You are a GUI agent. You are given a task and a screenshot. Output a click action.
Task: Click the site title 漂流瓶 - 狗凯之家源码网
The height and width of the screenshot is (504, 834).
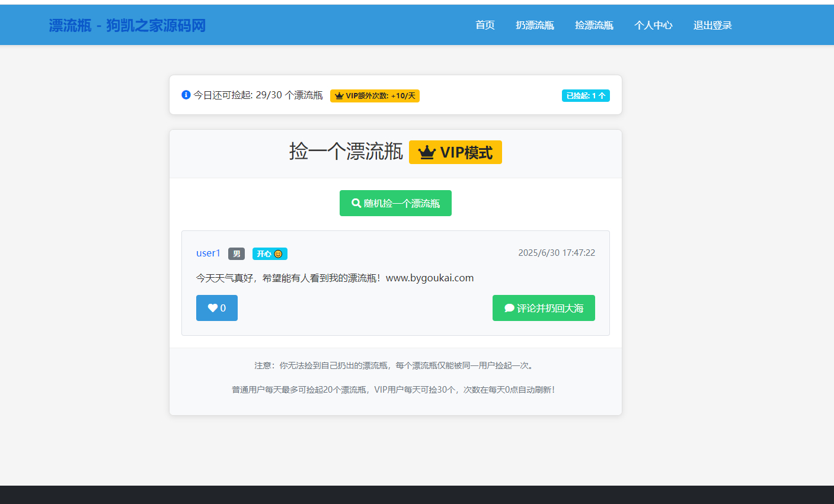(x=127, y=25)
